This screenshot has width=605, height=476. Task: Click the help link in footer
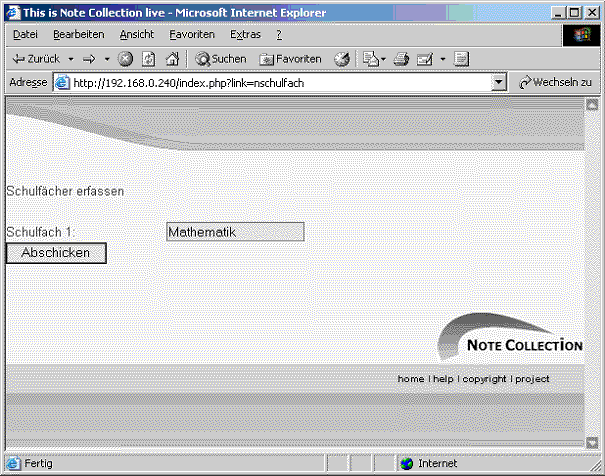(x=443, y=379)
